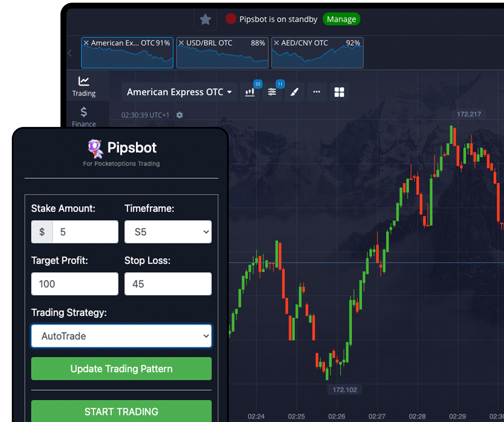Click the 172.102 low price label

(x=345, y=390)
